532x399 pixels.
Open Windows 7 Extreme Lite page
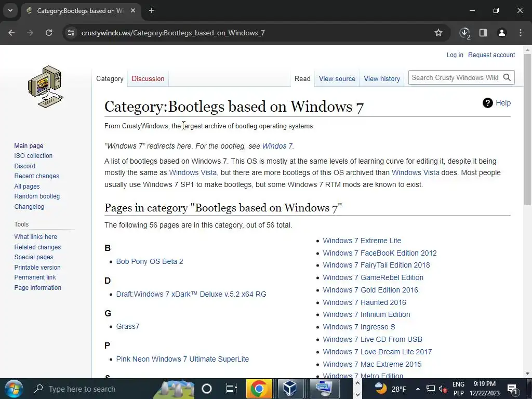click(362, 241)
